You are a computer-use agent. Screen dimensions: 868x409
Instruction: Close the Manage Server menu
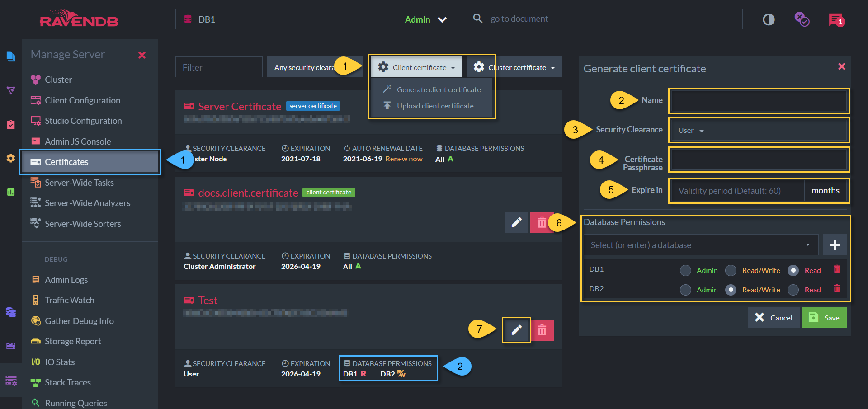(x=142, y=55)
